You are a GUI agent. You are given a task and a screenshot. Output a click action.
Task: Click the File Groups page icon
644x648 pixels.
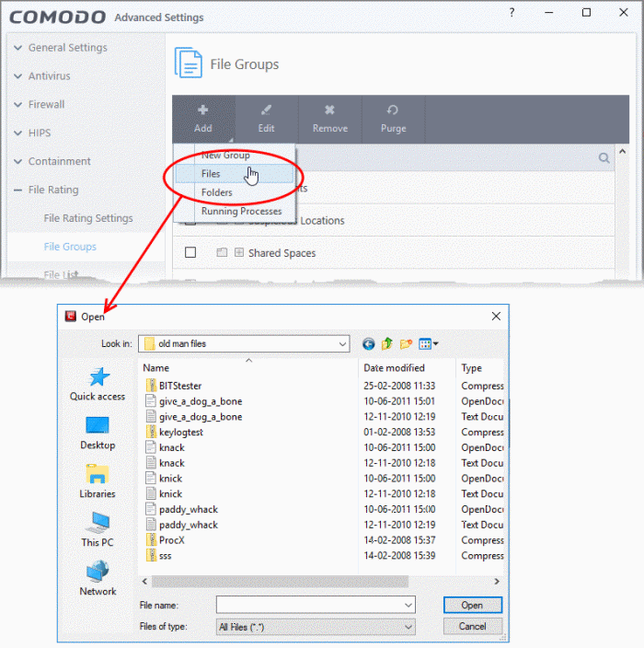[x=189, y=63]
